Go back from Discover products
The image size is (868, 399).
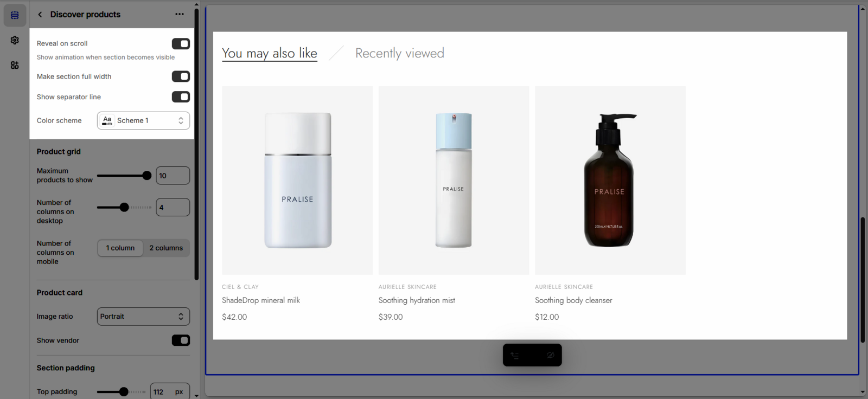40,15
